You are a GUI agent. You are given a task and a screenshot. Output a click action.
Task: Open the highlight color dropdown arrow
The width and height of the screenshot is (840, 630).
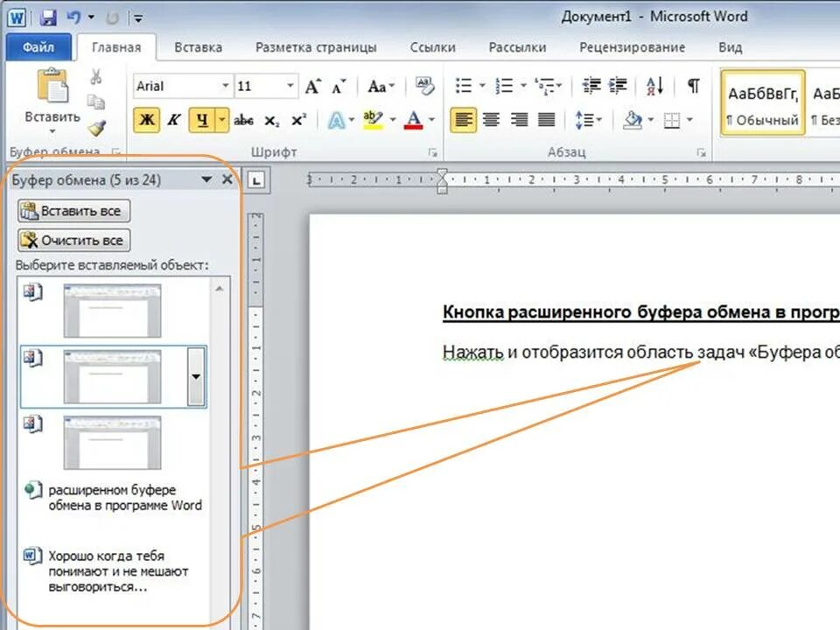tap(393, 120)
